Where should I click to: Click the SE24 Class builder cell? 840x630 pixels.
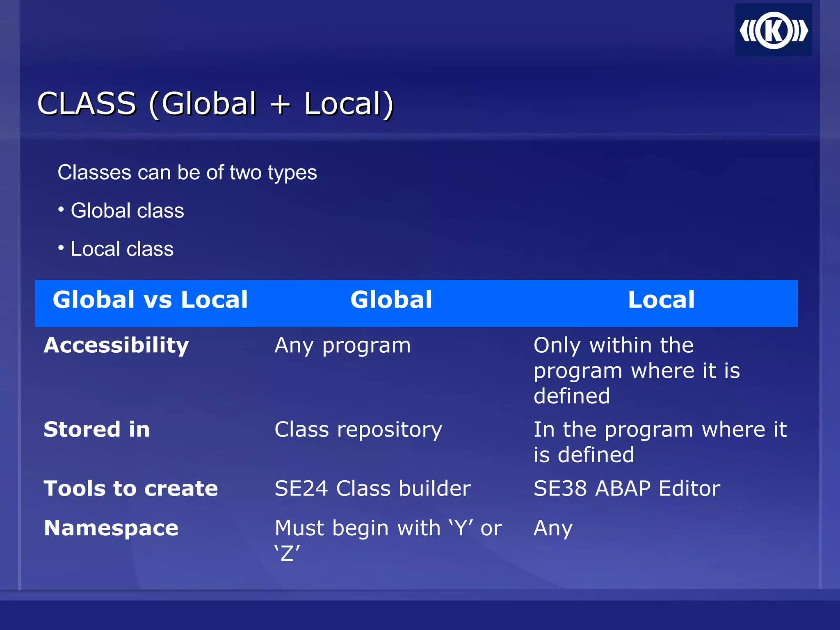tap(372, 488)
